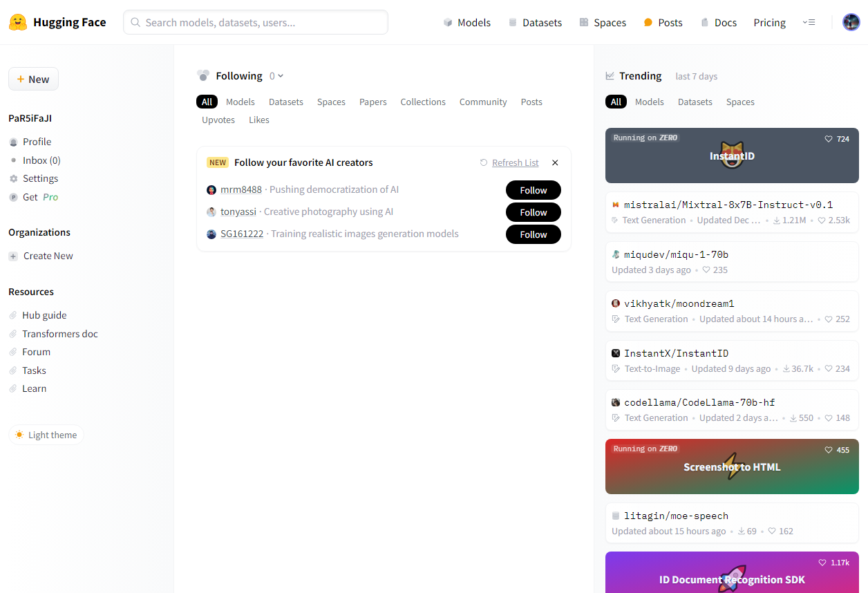Open the Likes tab
868x593 pixels.
point(259,120)
